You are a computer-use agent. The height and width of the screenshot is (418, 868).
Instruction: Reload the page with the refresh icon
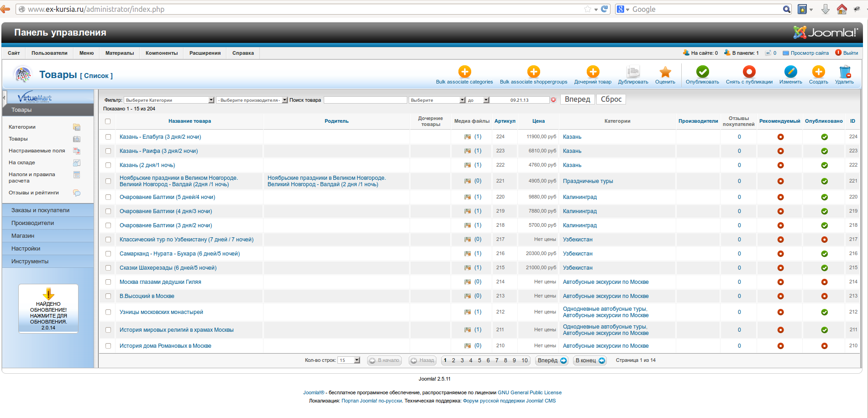pyautogui.click(x=605, y=9)
